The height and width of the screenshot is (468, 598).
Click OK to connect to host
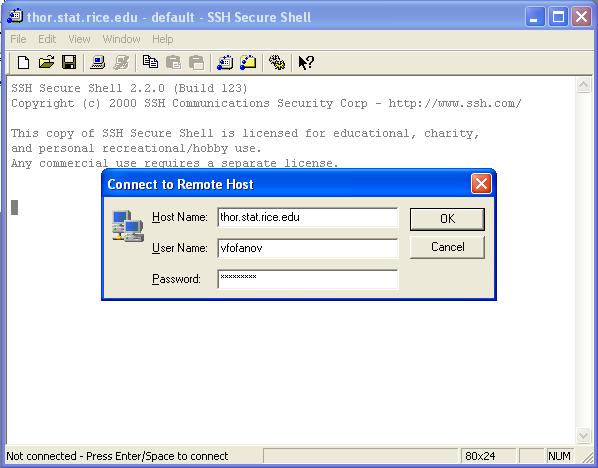coord(447,219)
